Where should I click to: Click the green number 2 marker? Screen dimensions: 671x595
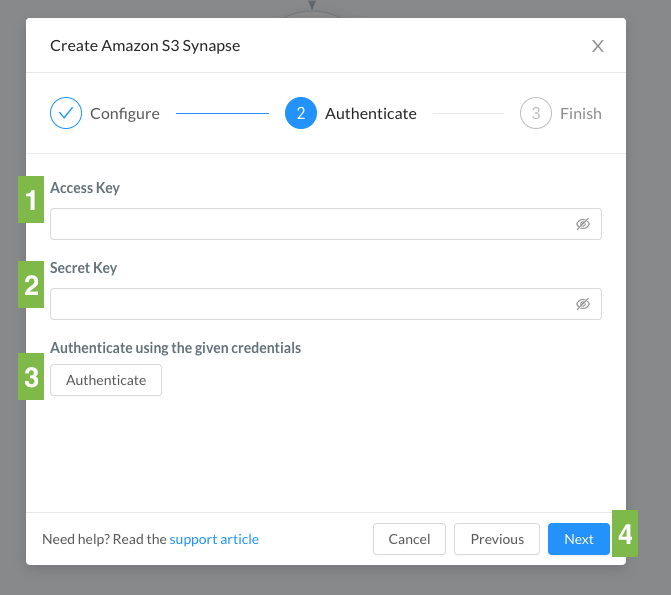pos(31,284)
